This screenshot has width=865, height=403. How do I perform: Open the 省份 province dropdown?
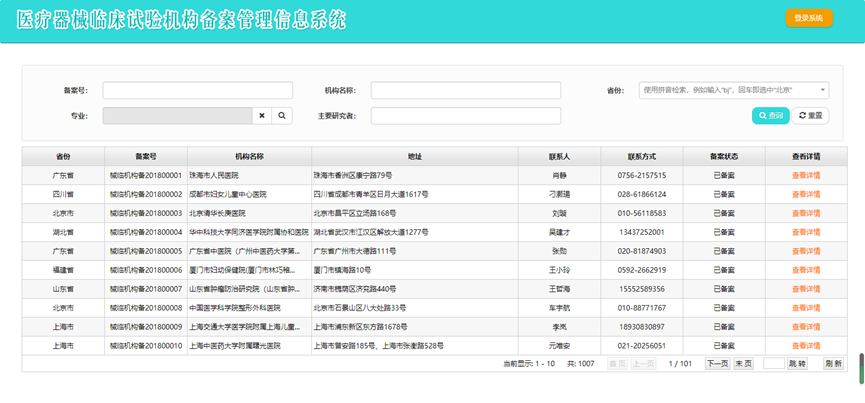[734, 90]
